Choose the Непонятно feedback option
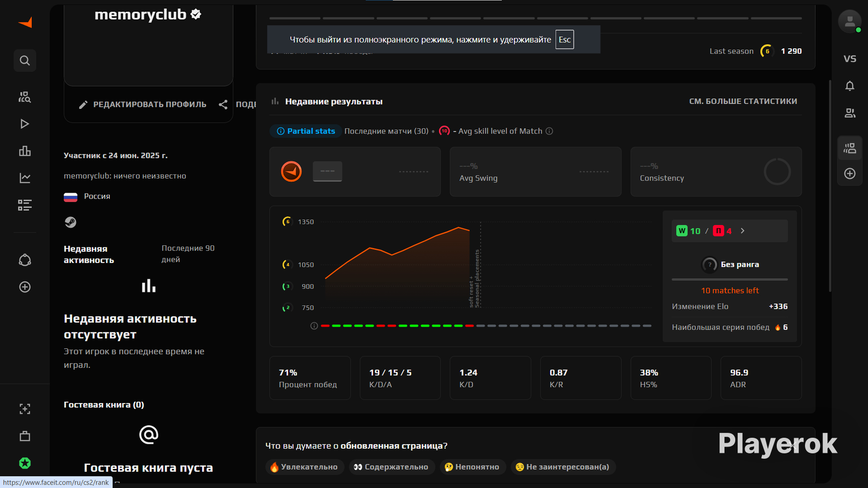This screenshot has width=868, height=488. click(471, 467)
